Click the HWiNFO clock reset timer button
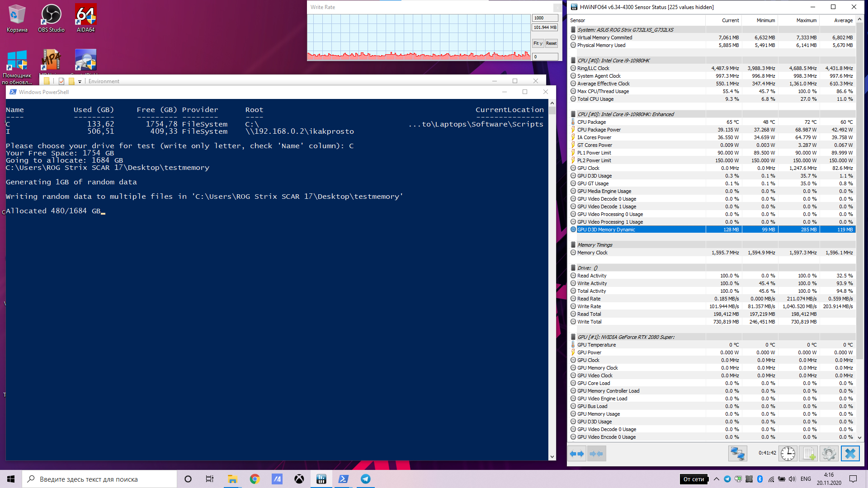This screenshot has height=488, width=868. click(x=788, y=454)
